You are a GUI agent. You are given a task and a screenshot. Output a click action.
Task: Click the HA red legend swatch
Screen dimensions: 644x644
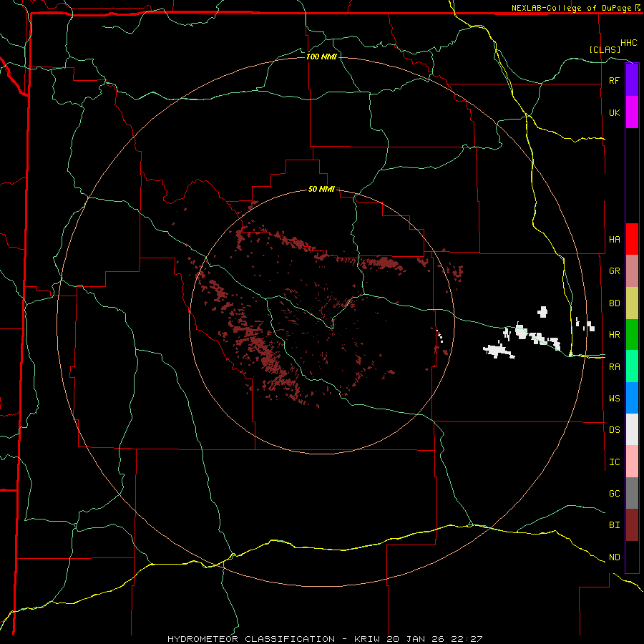tap(632, 239)
